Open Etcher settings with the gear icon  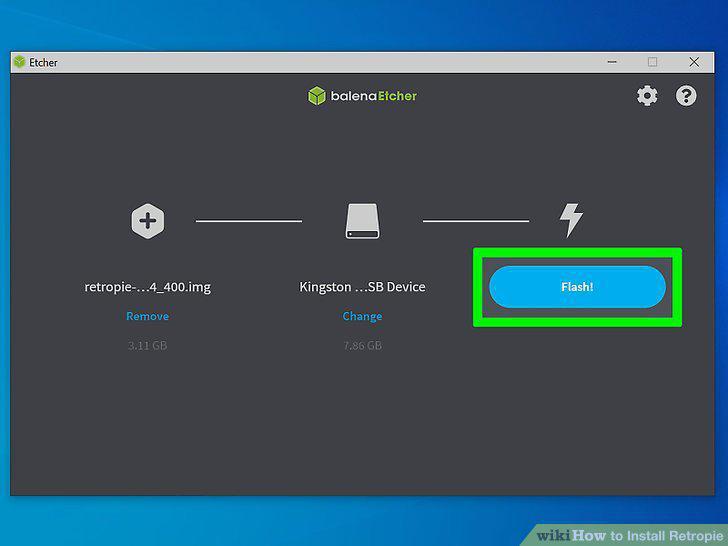[647, 96]
